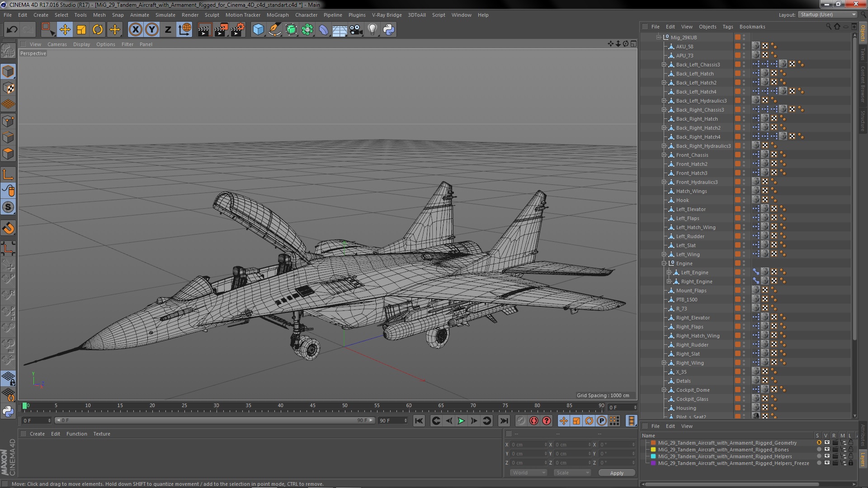Click the Apply button
868x488 pixels.
coord(617,473)
